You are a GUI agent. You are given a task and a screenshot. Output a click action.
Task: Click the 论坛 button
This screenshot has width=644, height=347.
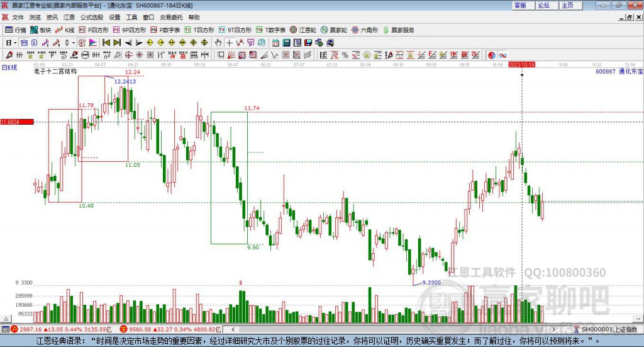point(547,5)
